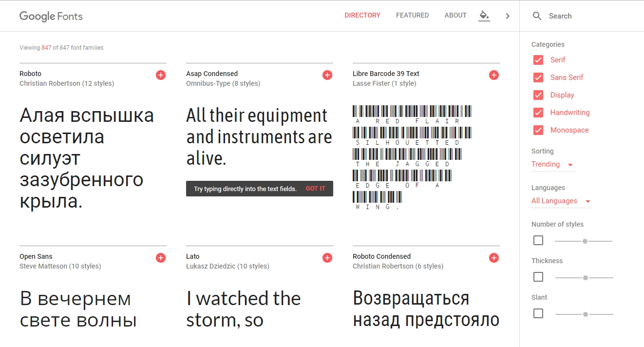Viewport: 644px width, 347px height.
Task: Uncheck the Serif category
Action: click(538, 59)
